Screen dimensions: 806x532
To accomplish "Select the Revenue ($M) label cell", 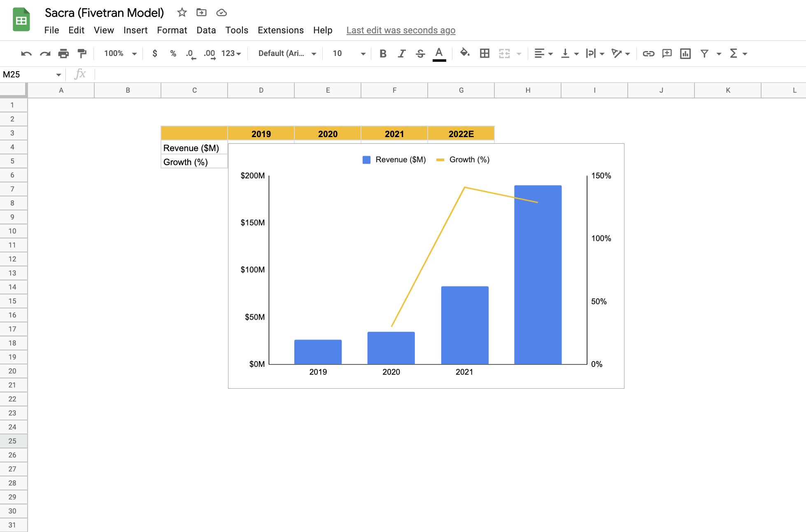I will (x=194, y=148).
